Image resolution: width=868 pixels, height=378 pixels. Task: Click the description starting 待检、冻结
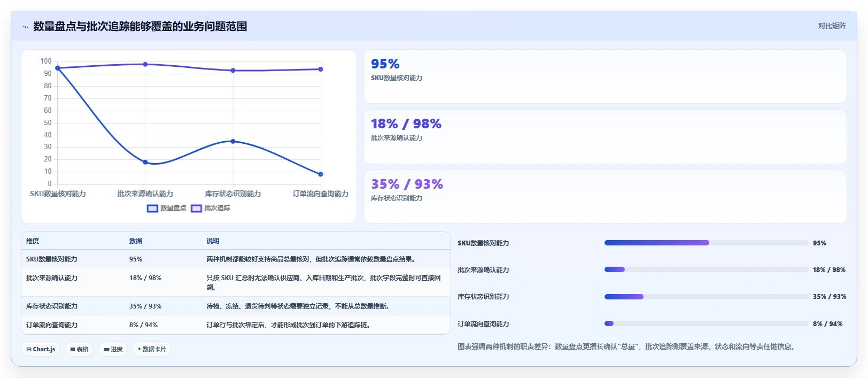click(x=298, y=306)
